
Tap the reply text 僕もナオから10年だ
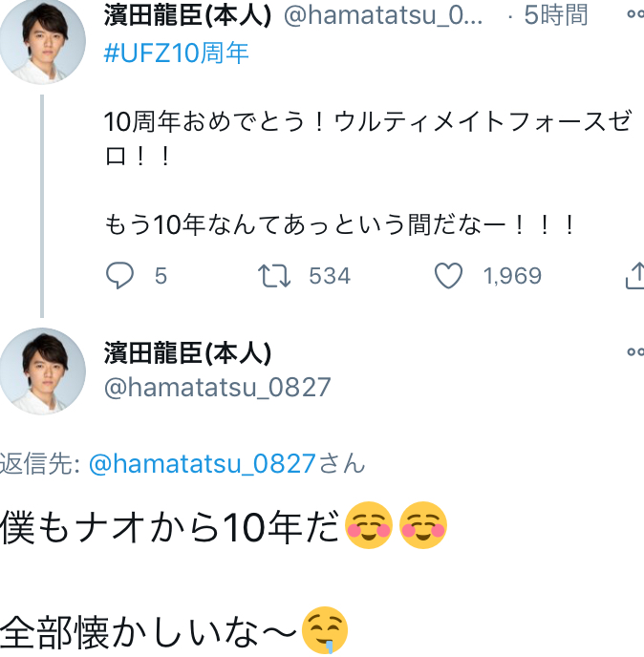coord(170,527)
